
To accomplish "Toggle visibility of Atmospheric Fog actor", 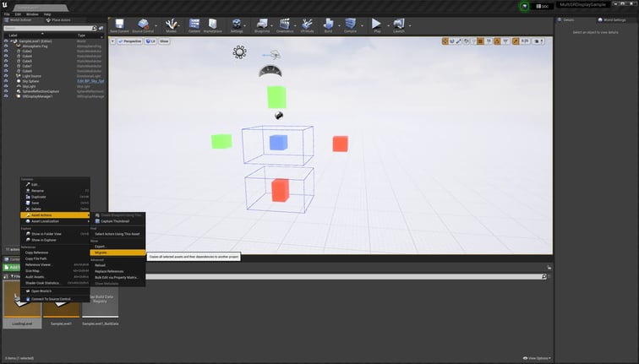I will click(6, 46).
